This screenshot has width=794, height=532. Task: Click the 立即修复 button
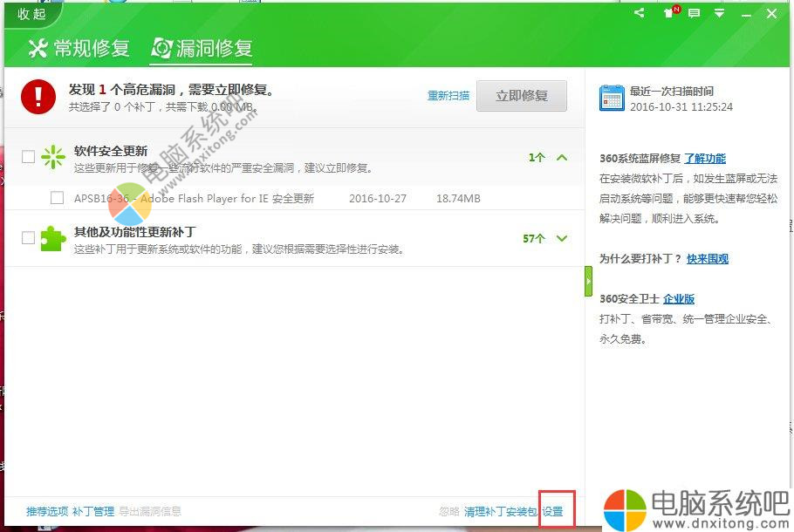522,96
